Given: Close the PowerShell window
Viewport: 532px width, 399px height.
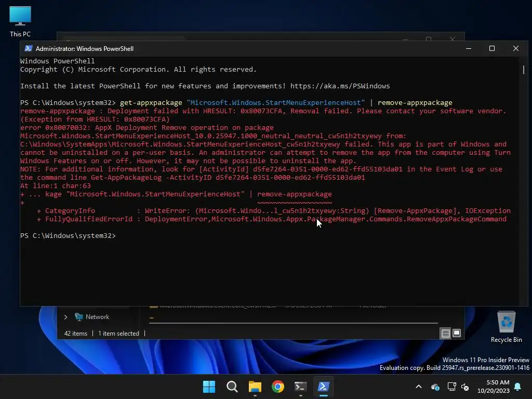Looking at the screenshot, I should [516, 48].
